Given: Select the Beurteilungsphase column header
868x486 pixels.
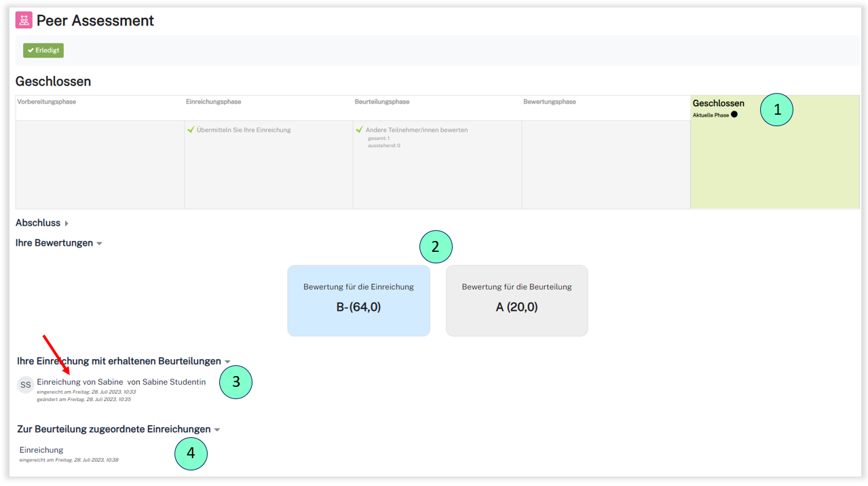Looking at the screenshot, I should [381, 102].
